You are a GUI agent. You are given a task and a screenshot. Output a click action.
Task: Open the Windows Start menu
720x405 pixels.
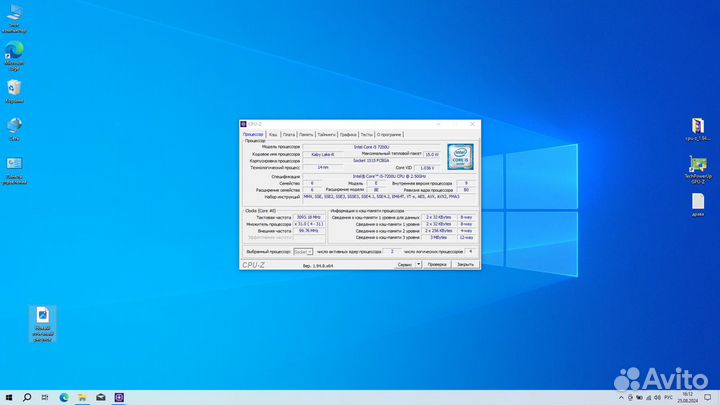[x=9, y=397]
